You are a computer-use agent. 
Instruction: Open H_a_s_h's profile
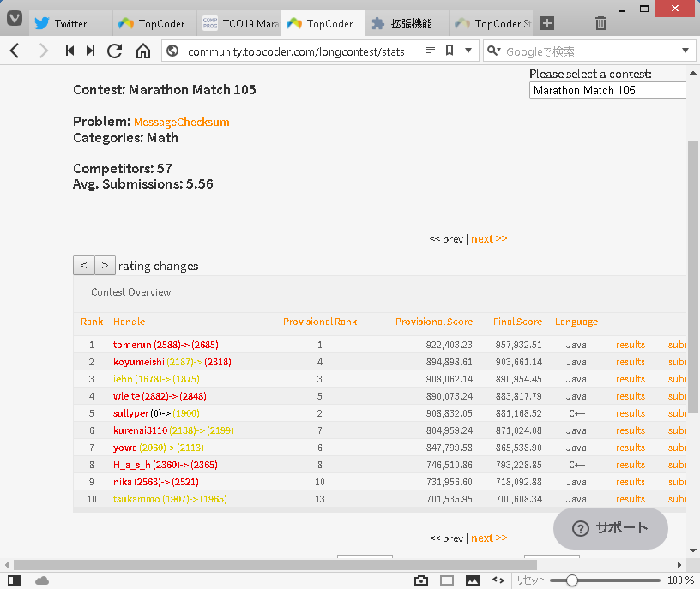(x=132, y=465)
